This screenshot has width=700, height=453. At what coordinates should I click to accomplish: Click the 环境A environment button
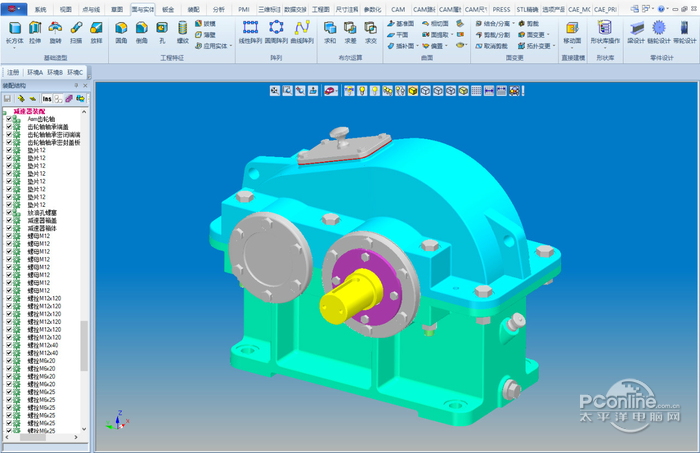click(35, 72)
